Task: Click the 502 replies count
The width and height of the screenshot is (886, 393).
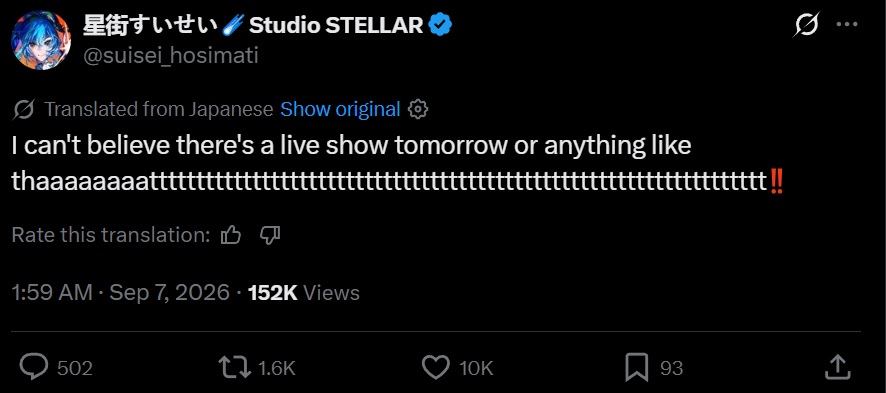Action: 75,368
